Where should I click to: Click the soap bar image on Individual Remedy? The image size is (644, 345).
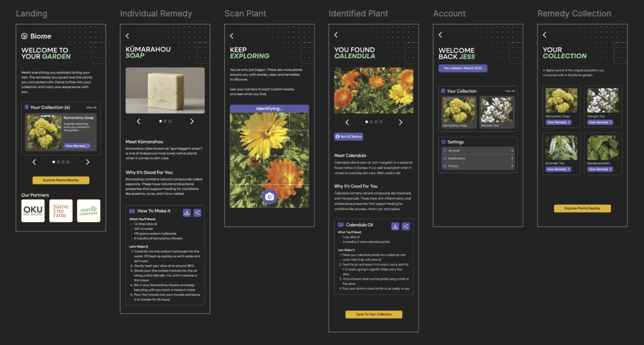pyautogui.click(x=165, y=90)
